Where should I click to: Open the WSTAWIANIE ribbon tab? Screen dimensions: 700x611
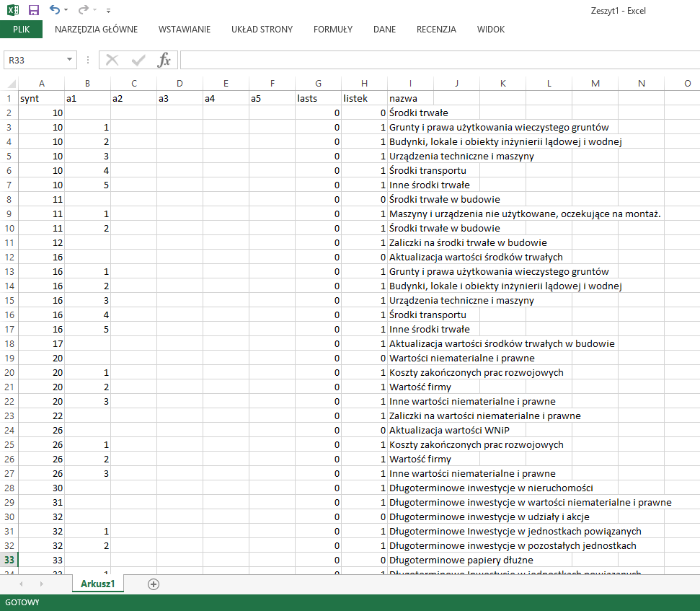(185, 30)
